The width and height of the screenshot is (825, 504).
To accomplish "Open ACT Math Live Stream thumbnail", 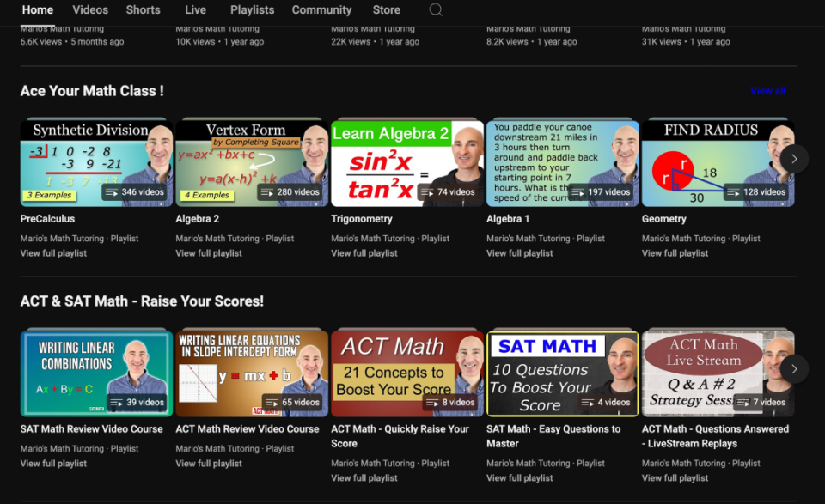I will 718,373.
